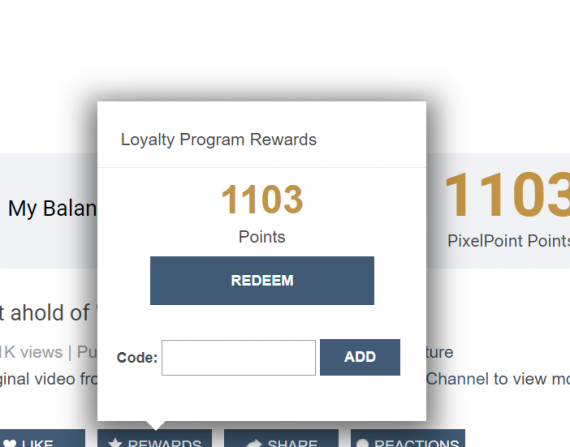The width and height of the screenshot is (570, 447).
Task: Click the My Balance text
Action: [52, 208]
